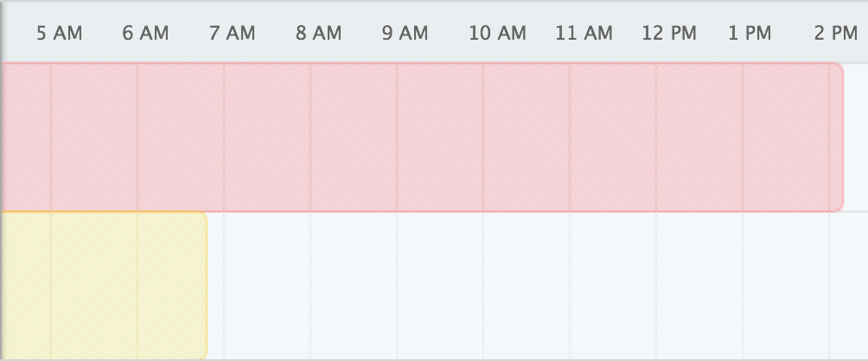Select the 2 PM hour label
Viewport: 868px width, 361px height.
(x=836, y=34)
